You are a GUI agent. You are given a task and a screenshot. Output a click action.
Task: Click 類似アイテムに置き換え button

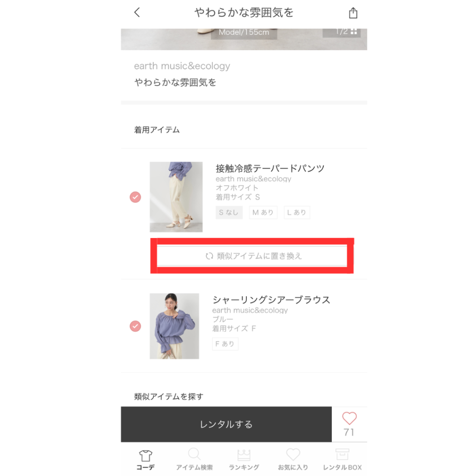[252, 256]
